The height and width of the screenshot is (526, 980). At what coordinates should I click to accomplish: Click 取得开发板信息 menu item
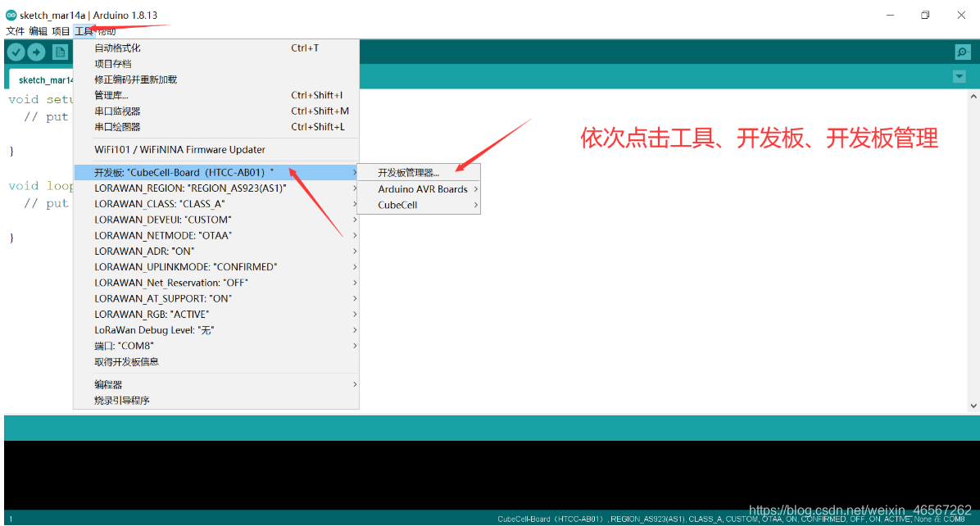pos(216,361)
